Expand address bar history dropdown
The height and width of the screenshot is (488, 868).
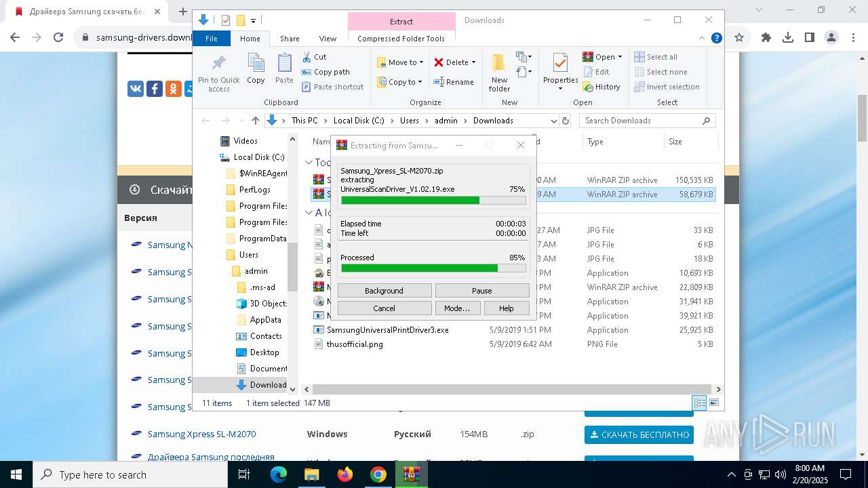point(553,121)
